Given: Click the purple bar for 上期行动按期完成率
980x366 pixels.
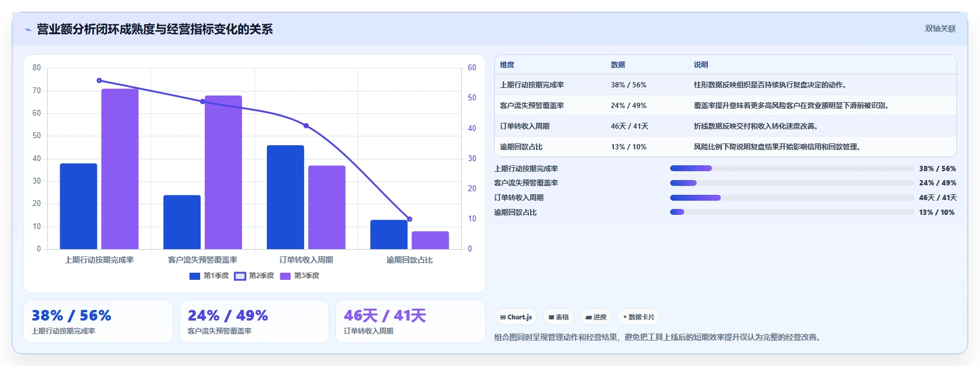Looking at the screenshot, I should 120,169.
